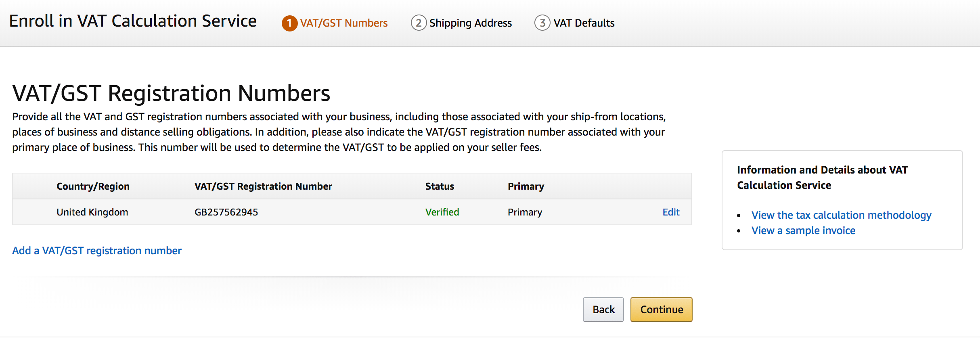Go to the Shipping Address step

[x=470, y=23]
